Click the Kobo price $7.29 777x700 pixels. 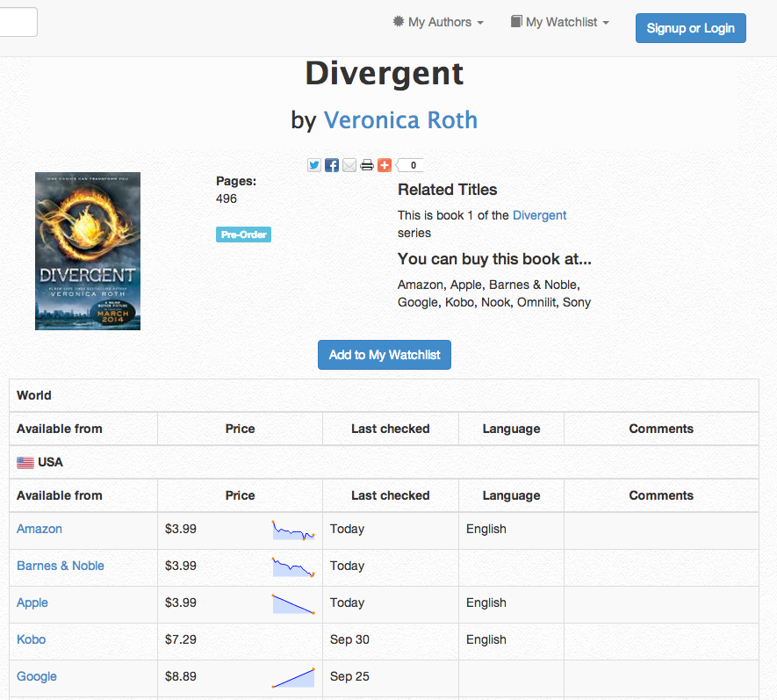click(x=181, y=639)
